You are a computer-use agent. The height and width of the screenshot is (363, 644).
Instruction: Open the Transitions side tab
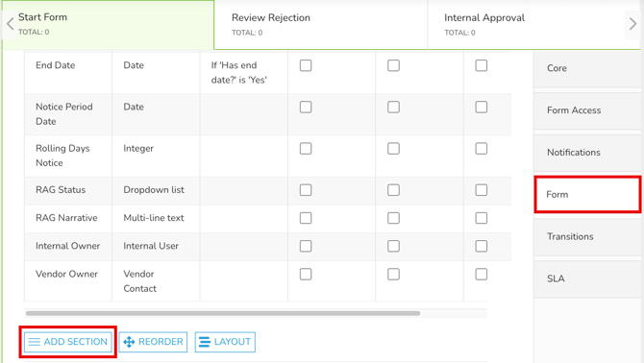[x=587, y=236]
